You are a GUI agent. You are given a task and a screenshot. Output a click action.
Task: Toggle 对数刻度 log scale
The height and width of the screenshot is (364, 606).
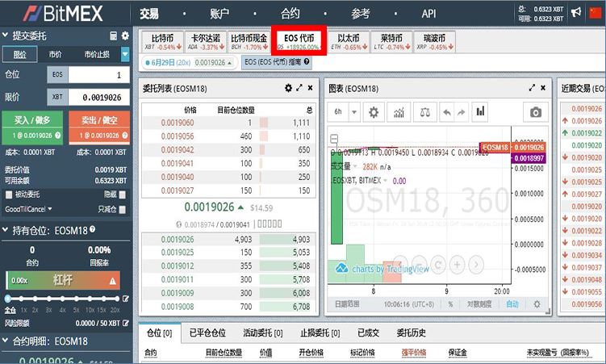479,304
